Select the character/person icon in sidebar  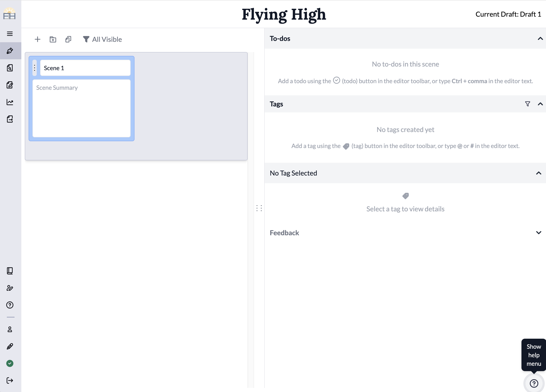[x=11, y=330]
